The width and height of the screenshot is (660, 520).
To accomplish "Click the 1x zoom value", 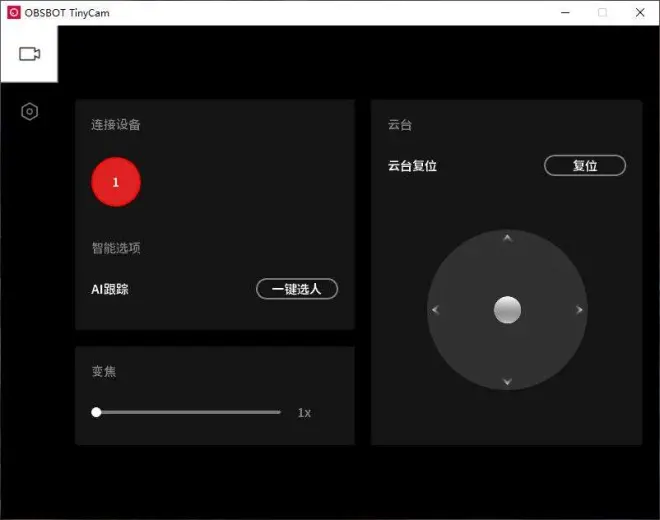I will 304,413.
